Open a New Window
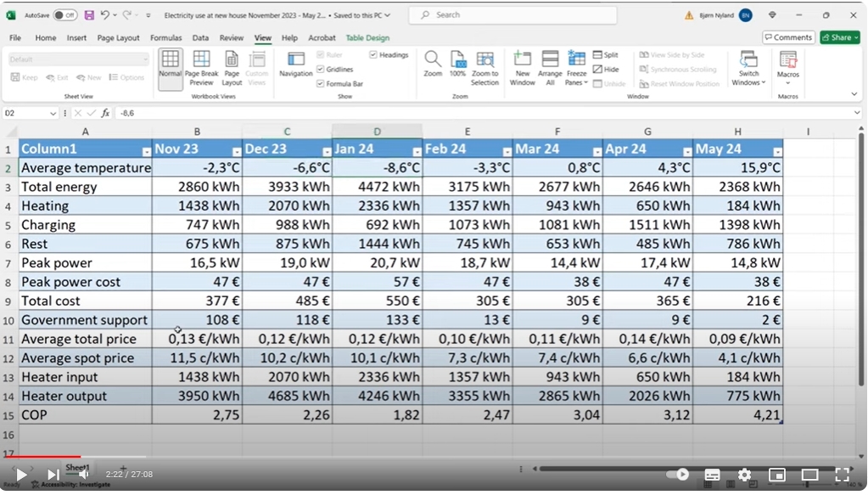Image resolution: width=868 pixels, height=495 pixels. pos(522,68)
